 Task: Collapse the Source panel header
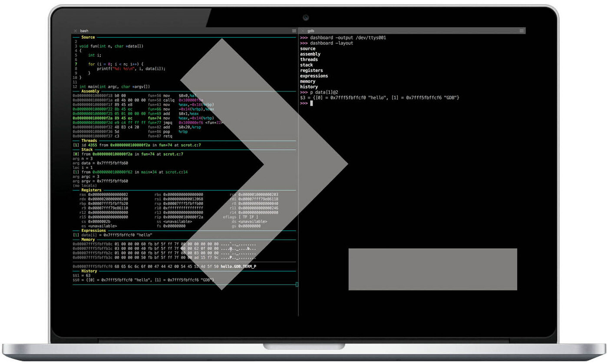click(88, 37)
